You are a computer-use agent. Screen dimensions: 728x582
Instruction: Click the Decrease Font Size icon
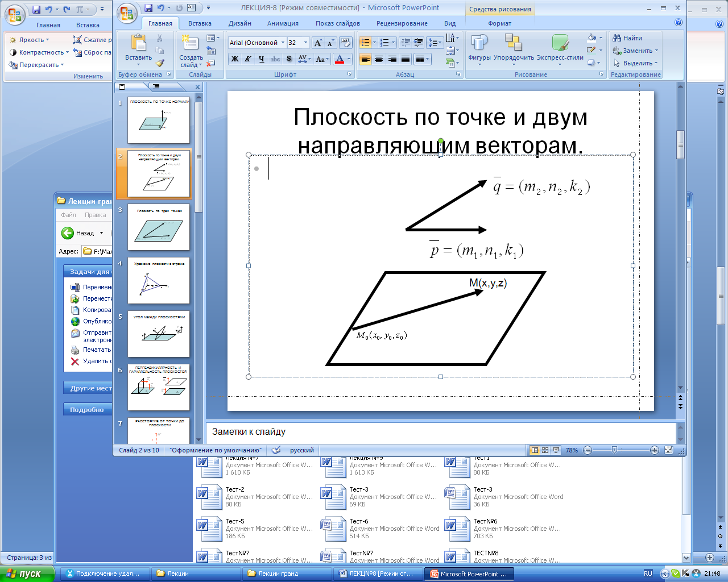pos(330,43)
